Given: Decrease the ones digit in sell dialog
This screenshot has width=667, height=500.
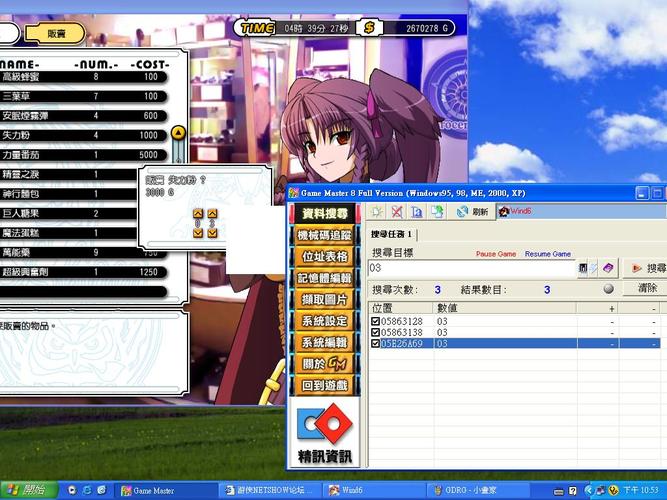Looking at the screenshot, I should coord(212,233).
